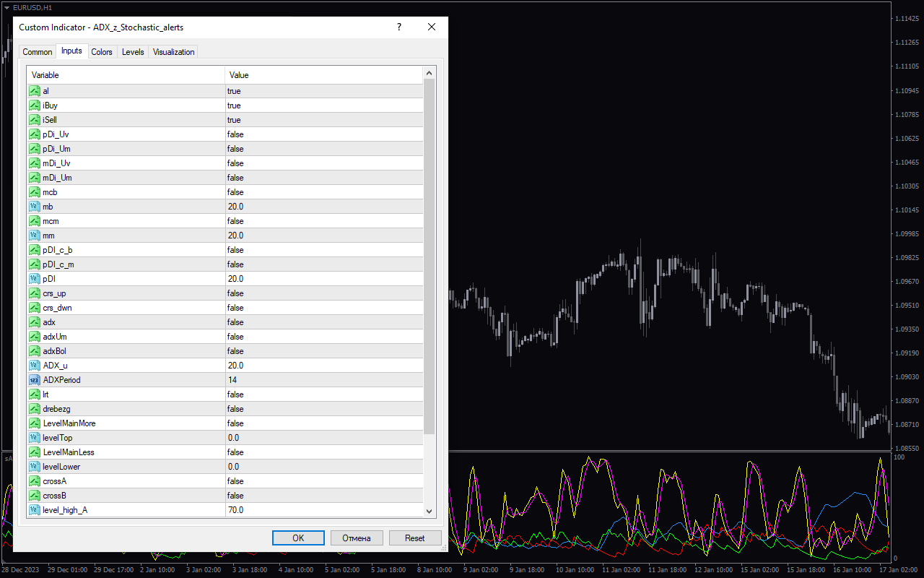Image resolution: width=924 pixels, height=578 pixels.
Task: Open the Colors tab
Action: [102, 52]
